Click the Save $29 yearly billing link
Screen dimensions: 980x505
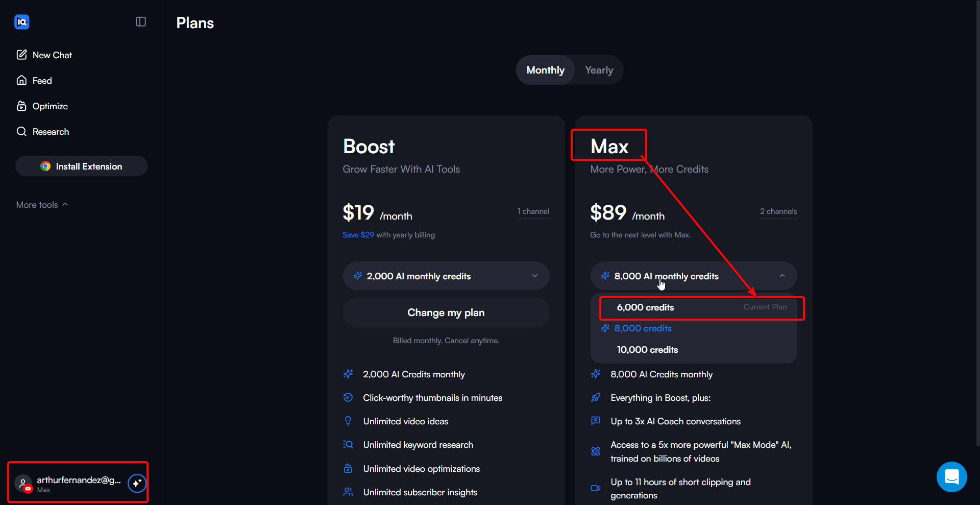[358, 235]
